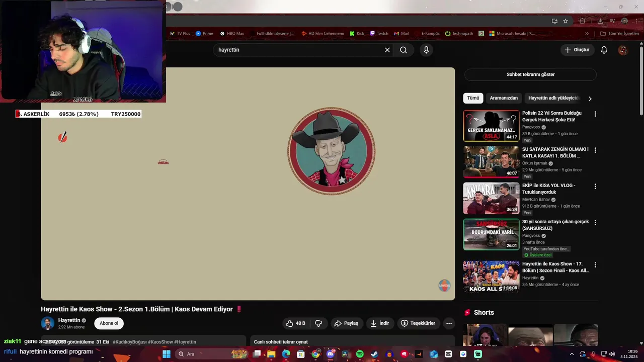This screenshot has height=362, width=644.
Task: Open the Technopath bookmark
Action: point(459,34)
